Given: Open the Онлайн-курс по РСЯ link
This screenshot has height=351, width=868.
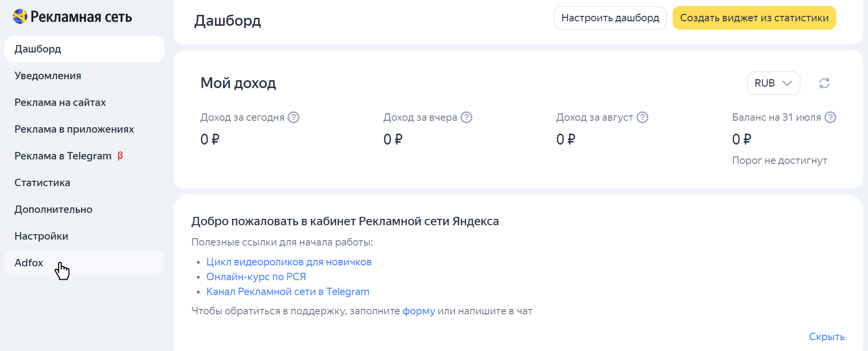Looking at the screenshot, I should point(256,277).
